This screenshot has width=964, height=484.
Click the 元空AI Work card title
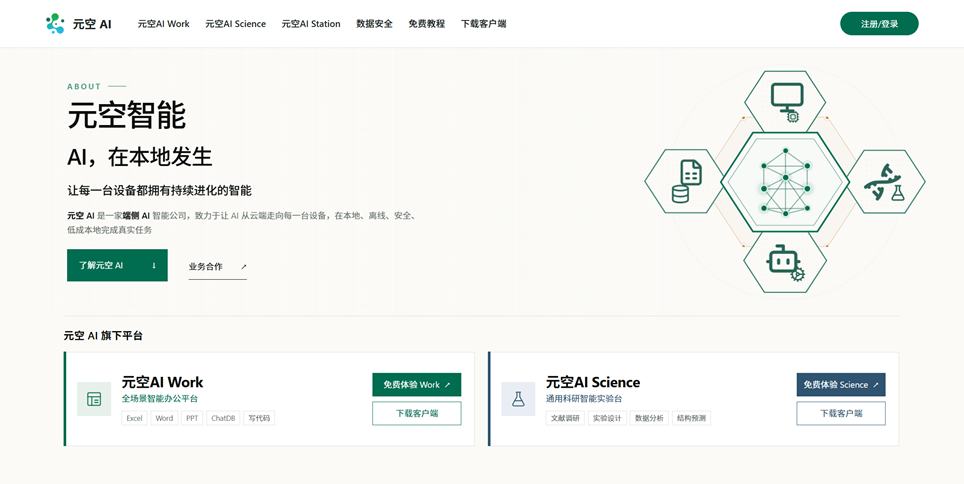[x=162, y=382]
